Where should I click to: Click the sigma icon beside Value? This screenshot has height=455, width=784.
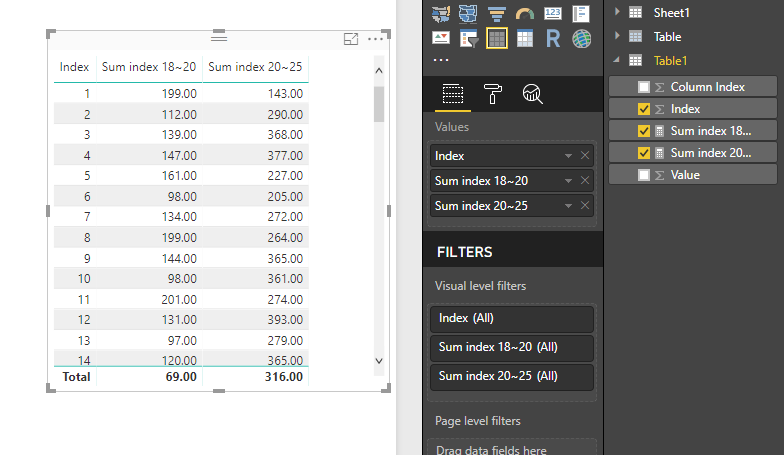pos(660,176)
